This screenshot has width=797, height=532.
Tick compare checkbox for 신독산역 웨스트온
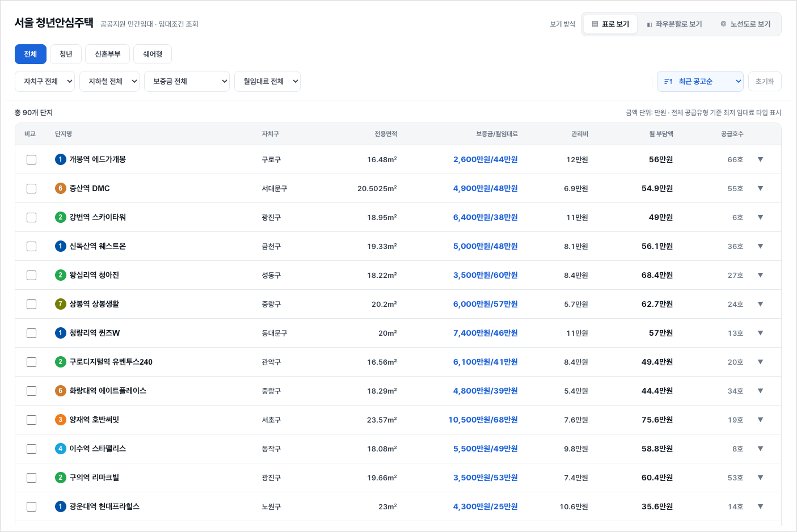coord(32,247)
